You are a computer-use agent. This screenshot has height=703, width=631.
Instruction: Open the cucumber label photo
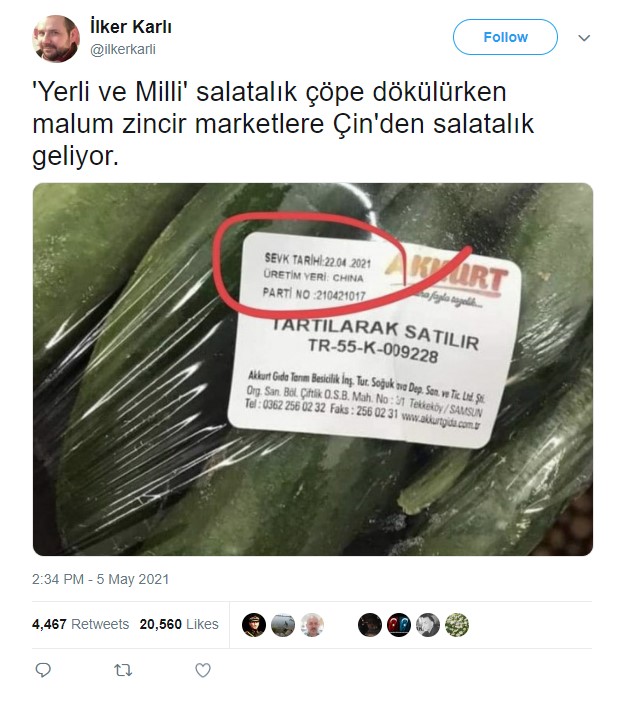(313, 369)
